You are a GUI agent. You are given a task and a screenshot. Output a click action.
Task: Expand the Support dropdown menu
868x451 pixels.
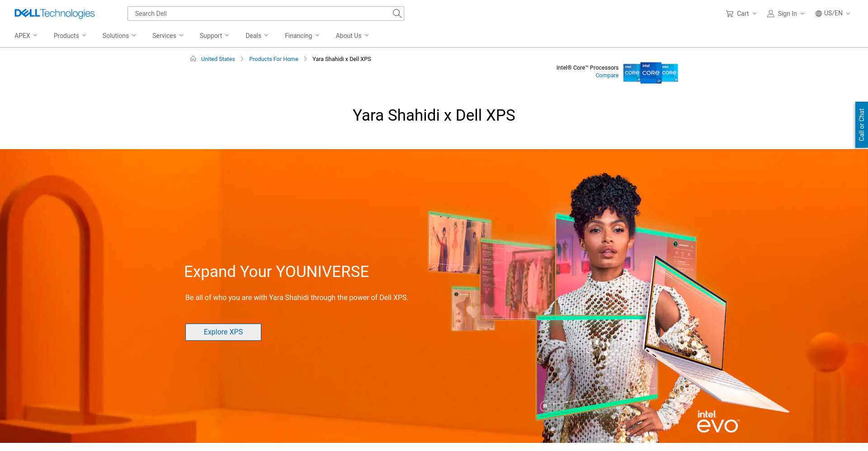coord(214,36)
